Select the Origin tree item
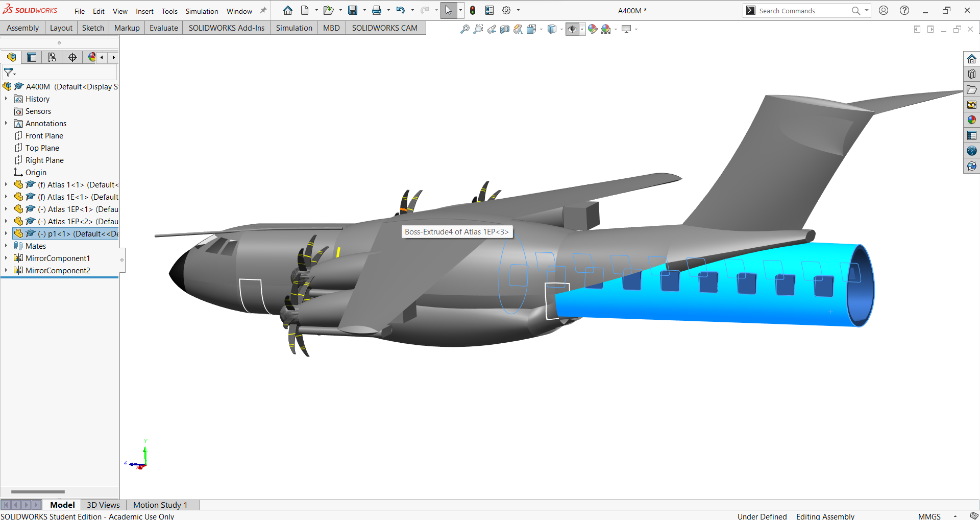The image size is (980, 520). click(36, 172)
